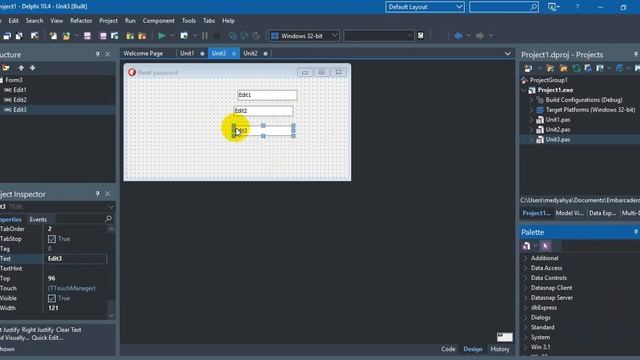Screen dimensions: 640x360
Task: Click the Object Inspector search magnifier
Action: click(x=108, y=219)
